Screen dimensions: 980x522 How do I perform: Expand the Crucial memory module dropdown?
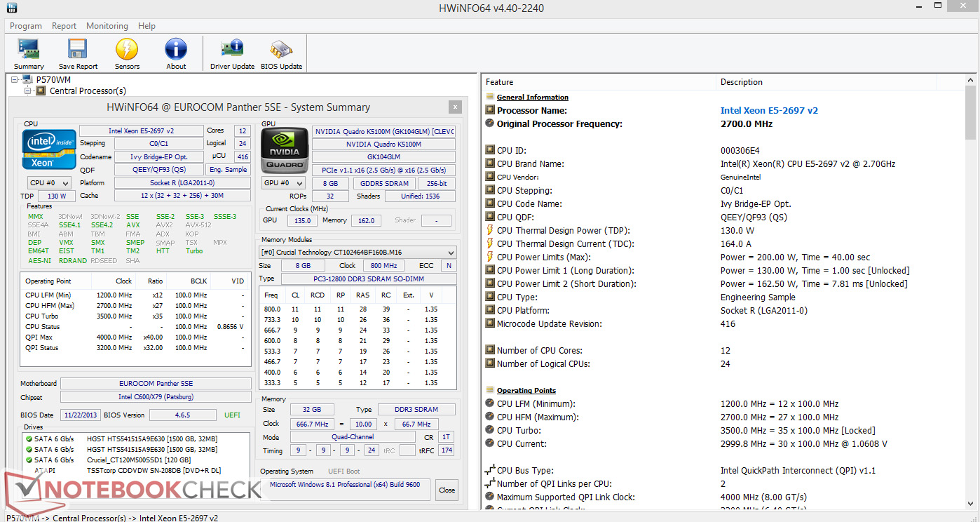(x=358, y=253)
